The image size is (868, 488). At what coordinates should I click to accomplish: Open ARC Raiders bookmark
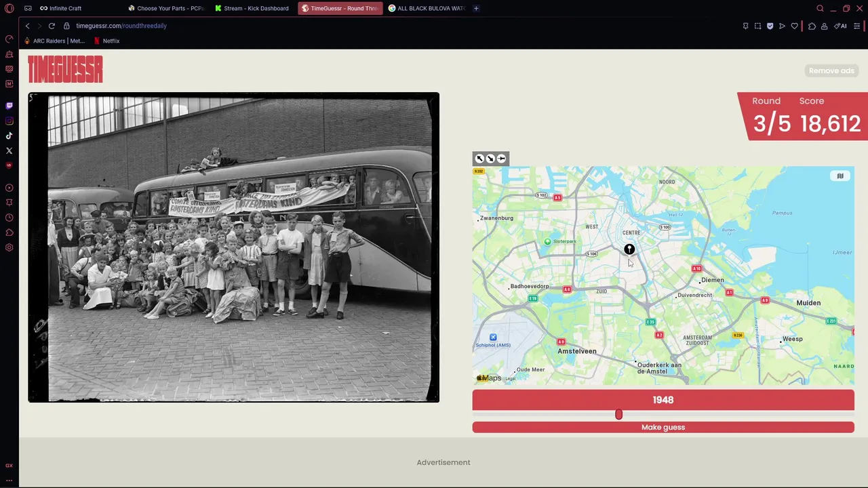click(54, 41)
